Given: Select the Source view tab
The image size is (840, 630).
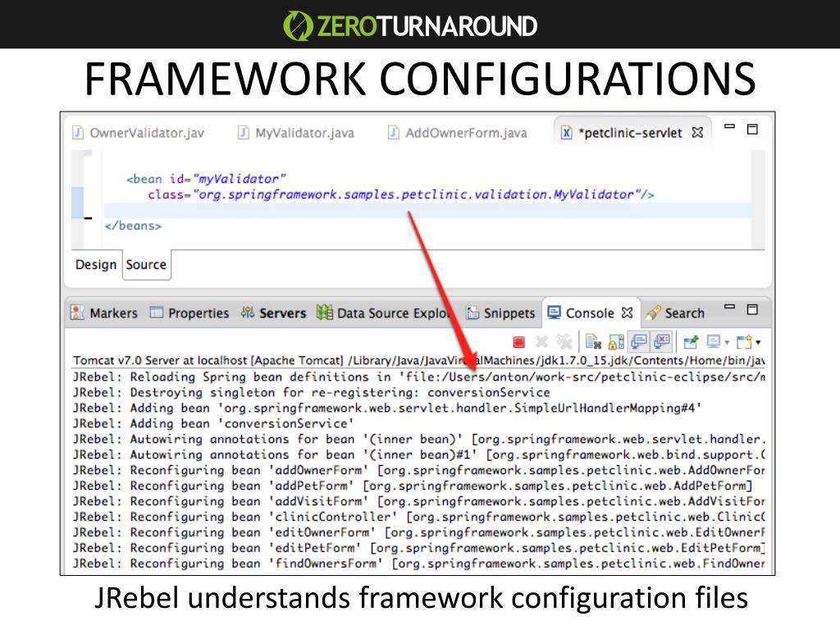Looking at the screenshot, I should point(146,265).
